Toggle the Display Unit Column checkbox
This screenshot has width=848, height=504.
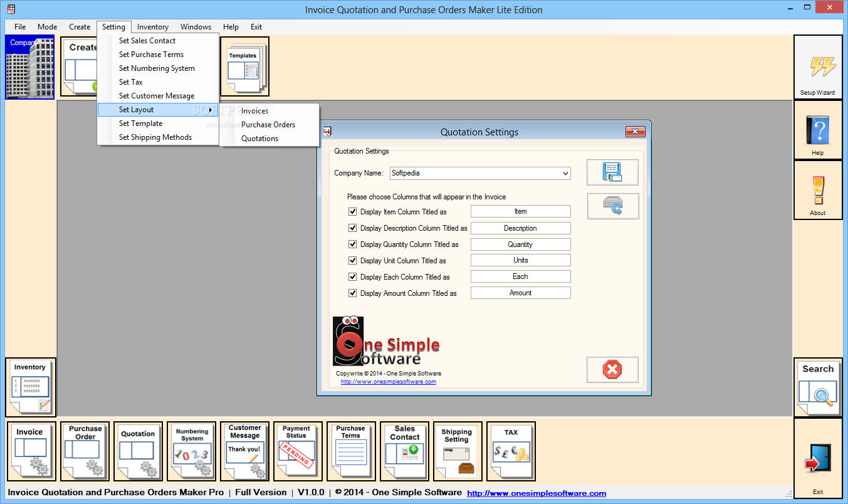(x=352, y=261)
